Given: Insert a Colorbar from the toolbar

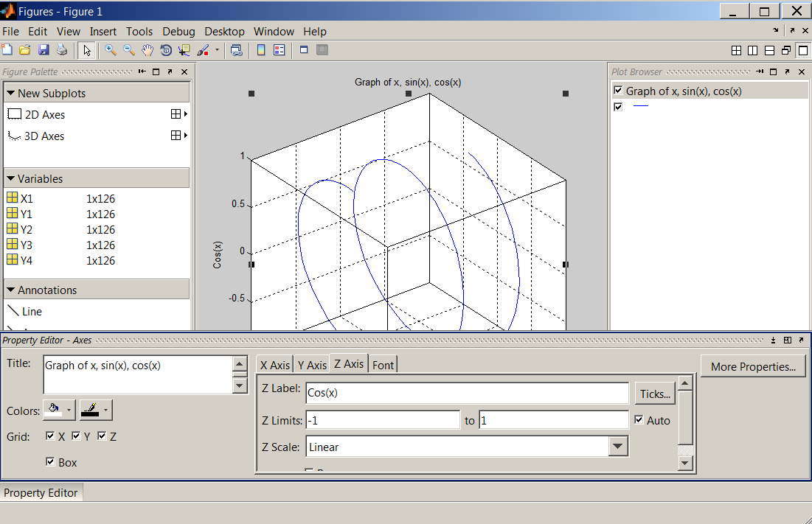Looking at the screenshot, I should pyautogui.click(x=261, y=50).
